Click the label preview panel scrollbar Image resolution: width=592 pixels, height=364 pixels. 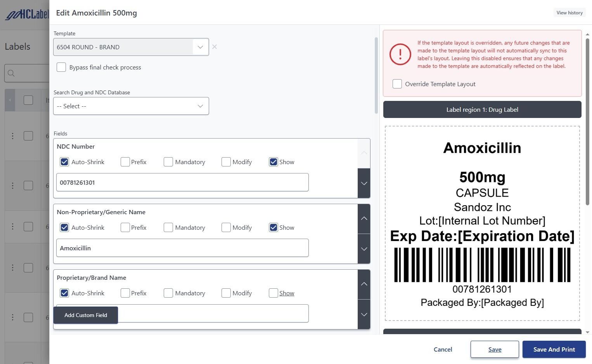pyautogui.click(x=587, y=120)
